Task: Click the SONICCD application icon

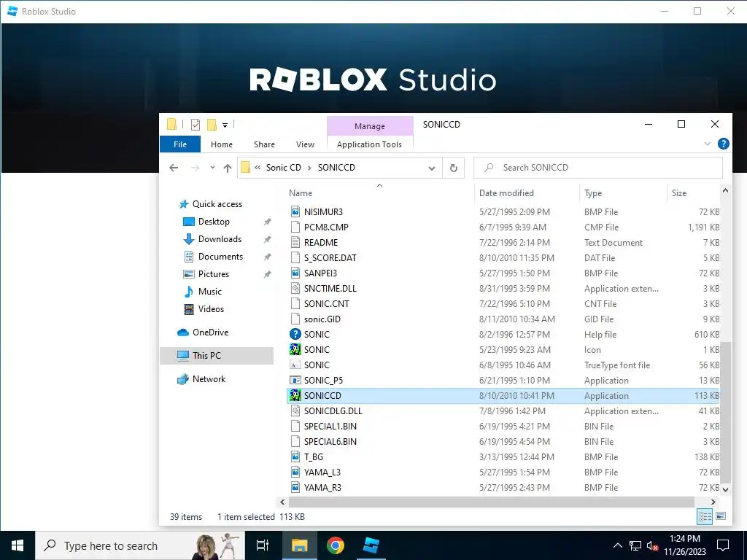Action: point(295,395)
